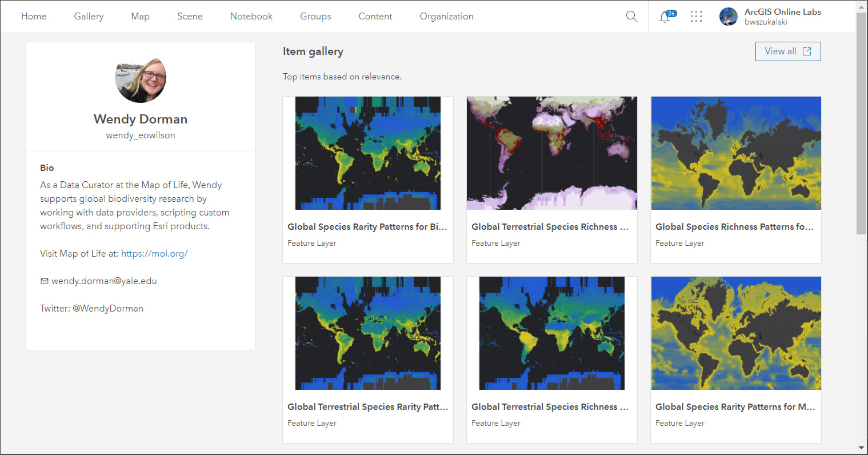Click the View all button
868x455 pixels.
point(787,51)
